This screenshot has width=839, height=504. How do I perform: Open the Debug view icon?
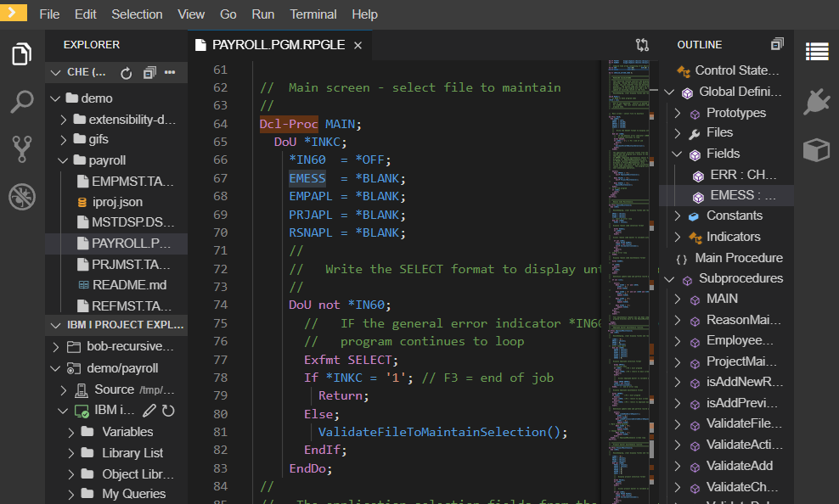21,197
